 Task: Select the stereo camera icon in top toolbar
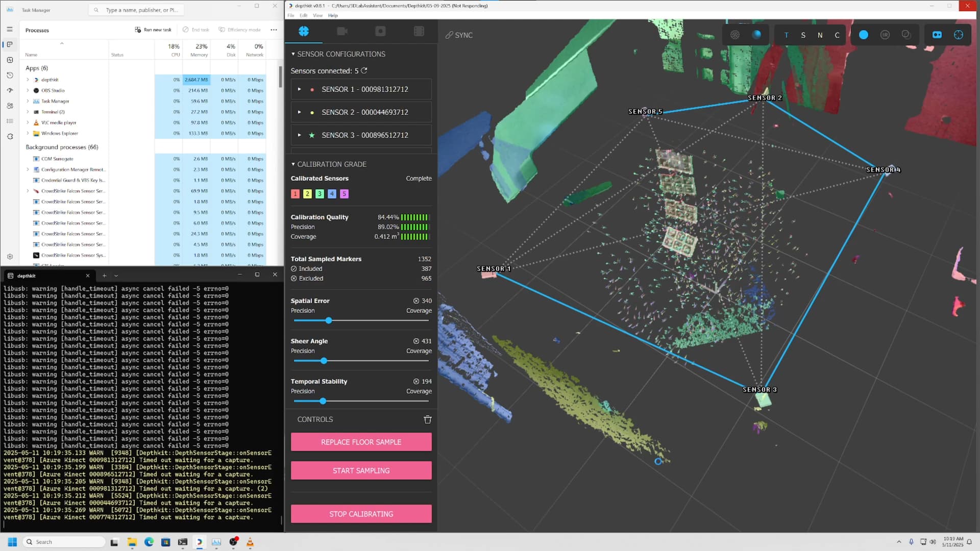click(938, 35)
